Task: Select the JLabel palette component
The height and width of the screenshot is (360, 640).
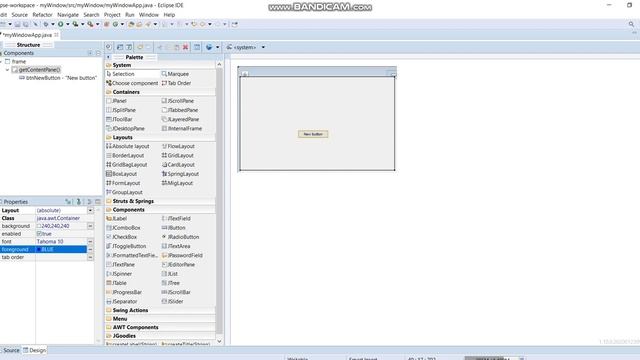Action: [x=117, y=218]
